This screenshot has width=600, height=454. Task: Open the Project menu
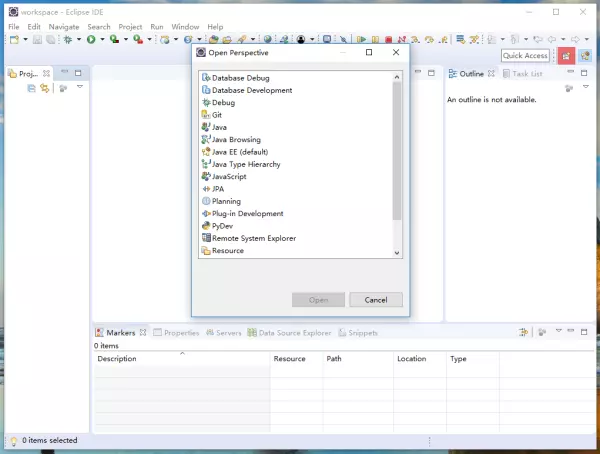[130, 27]
